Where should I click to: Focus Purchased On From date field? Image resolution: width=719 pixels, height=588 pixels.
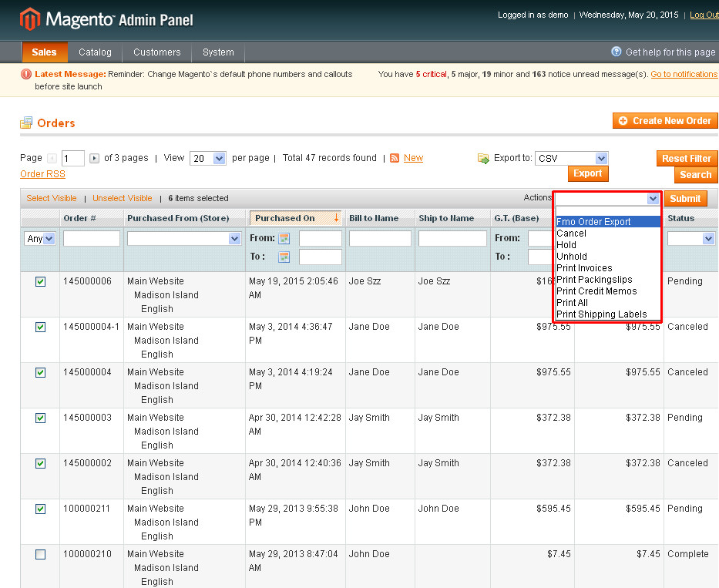click(x=321, y=238)
